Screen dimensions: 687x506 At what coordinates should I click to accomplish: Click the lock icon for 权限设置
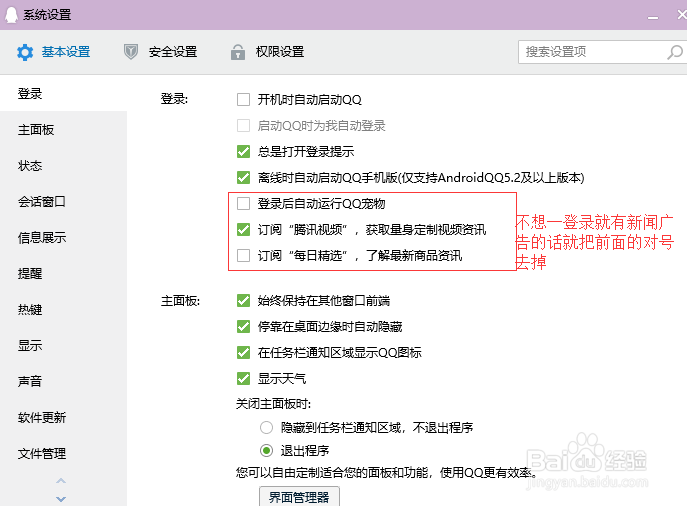tap(238, 52)
